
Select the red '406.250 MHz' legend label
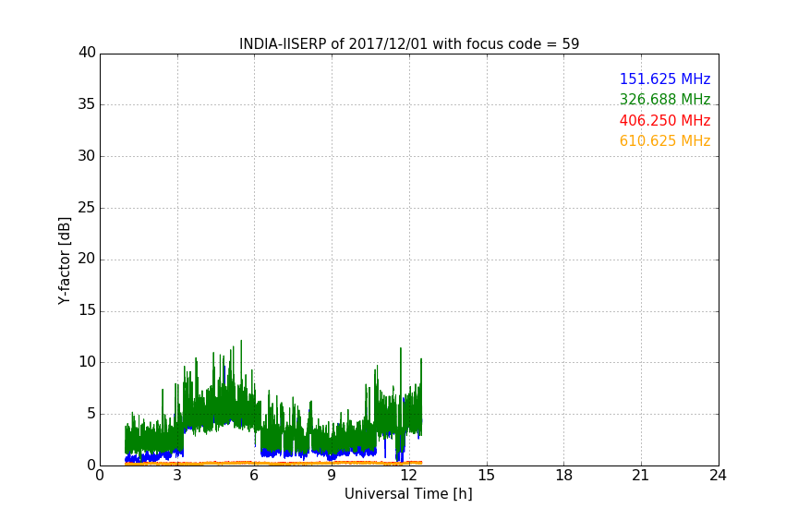point(665,121)
